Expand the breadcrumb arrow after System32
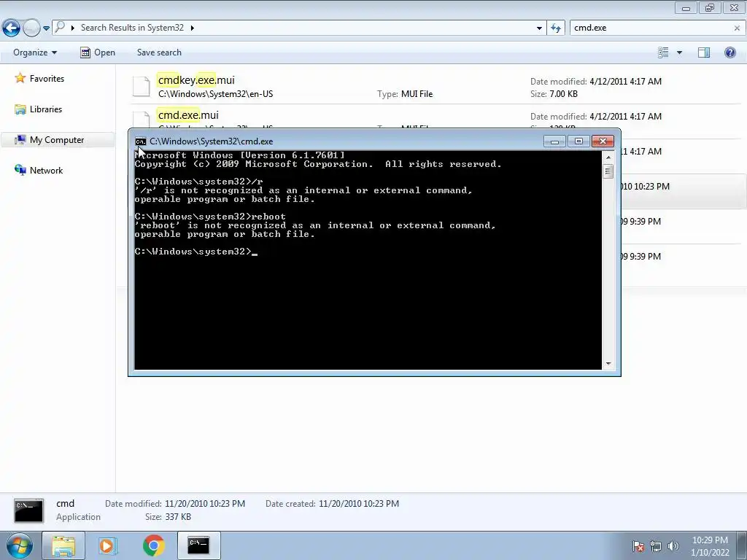Image resolution: width=747 pixels, height=560 pixels. pos(193,28)
